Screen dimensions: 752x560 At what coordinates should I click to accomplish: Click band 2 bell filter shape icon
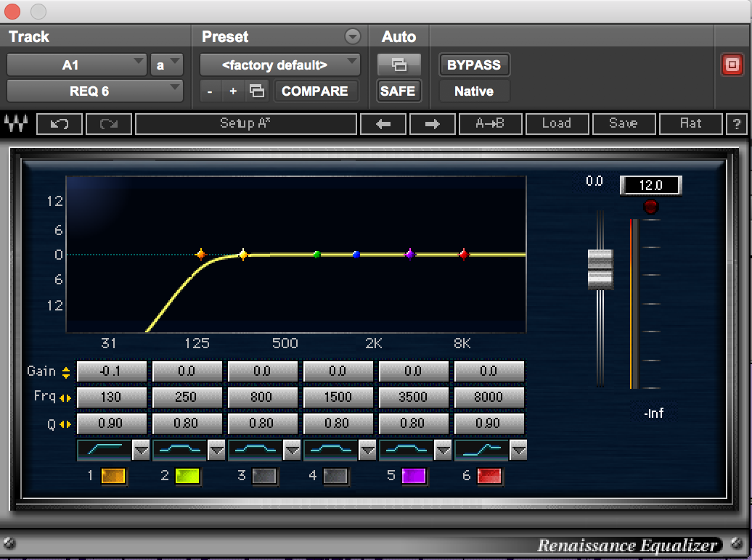[x=179, y=450]
